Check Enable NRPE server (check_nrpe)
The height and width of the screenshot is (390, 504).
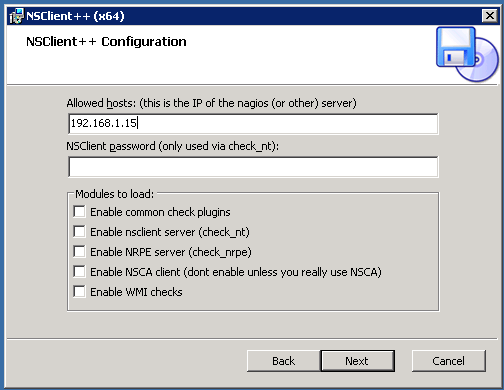[x=79, y=252]
